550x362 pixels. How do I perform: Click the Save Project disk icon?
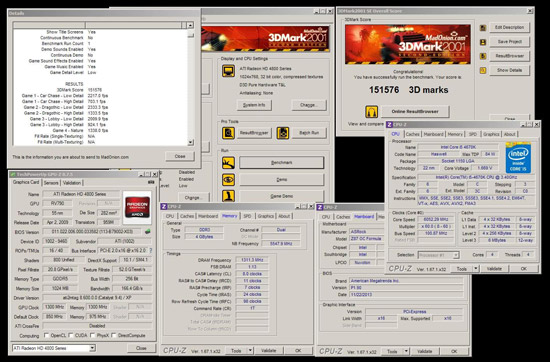pos(483,42)
